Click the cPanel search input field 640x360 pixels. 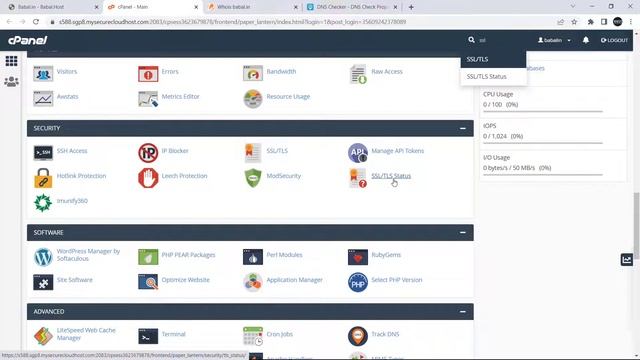tap(502, 40)
